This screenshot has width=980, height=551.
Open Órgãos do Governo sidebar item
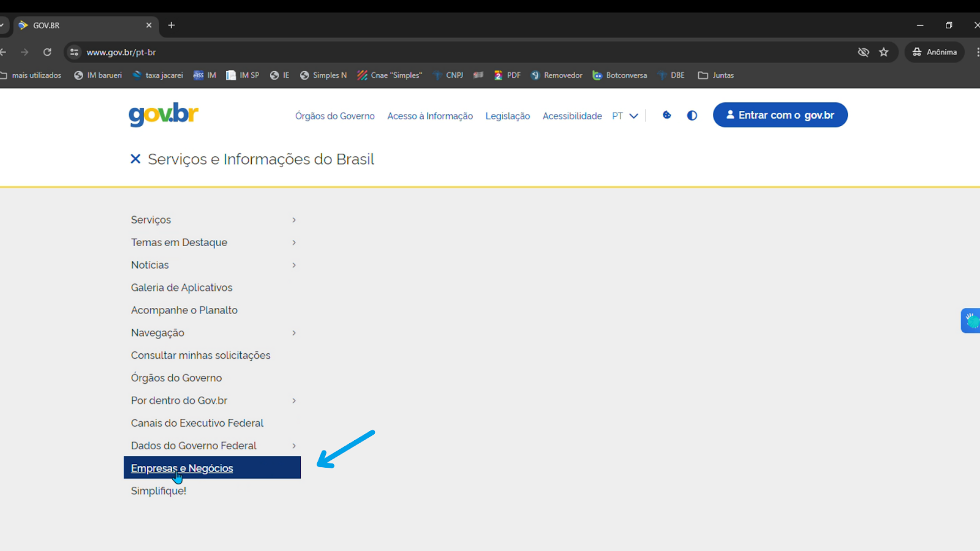tap(176, 378)
